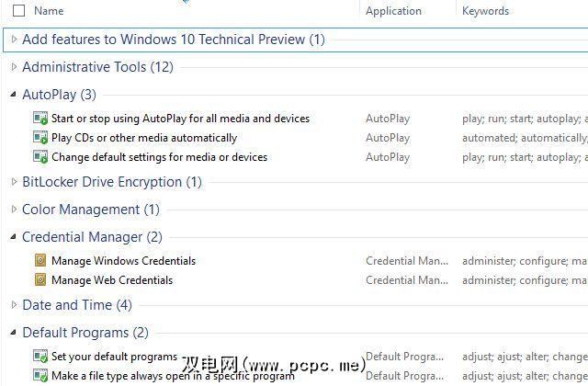The height and width of the screenshot is (386, 588).
Task: Click the Manage Windows Credentials safe icon
Action: [40, 261]
